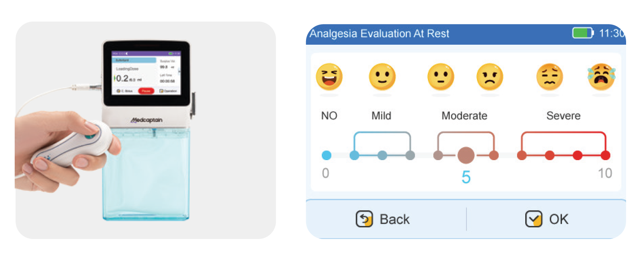644x260 pixels.
Task: Select the score 10 red dot
Action: [x=605, y=155]
